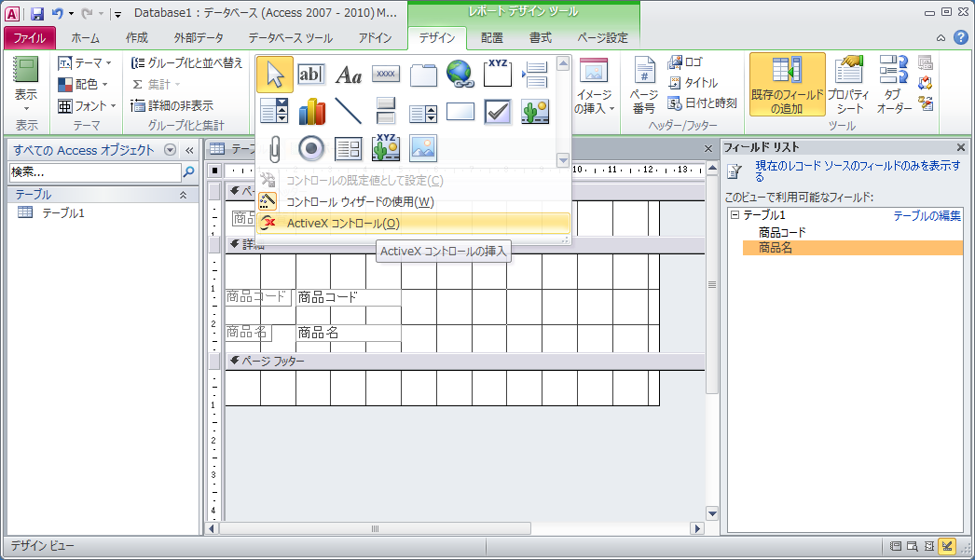This screenshot has width=975, height=560.
Task: Open the テーマ dropdown
Action: [x=85, y=62]
